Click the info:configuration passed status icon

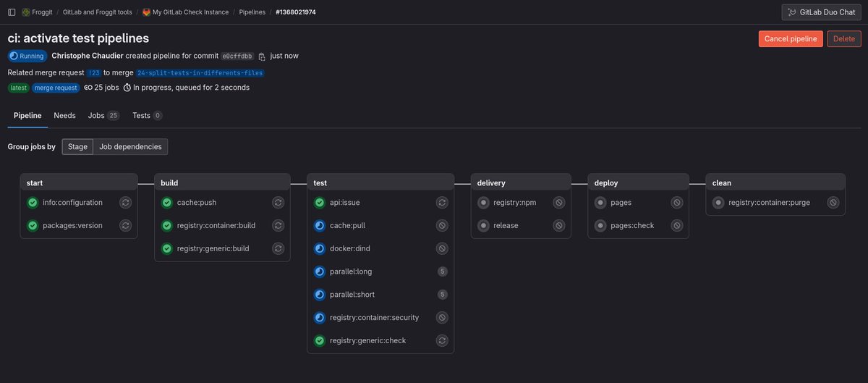tap(33, 203)
